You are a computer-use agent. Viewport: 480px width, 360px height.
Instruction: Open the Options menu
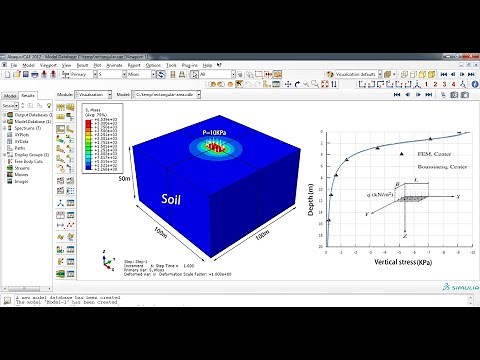click(x=153, y=65)
